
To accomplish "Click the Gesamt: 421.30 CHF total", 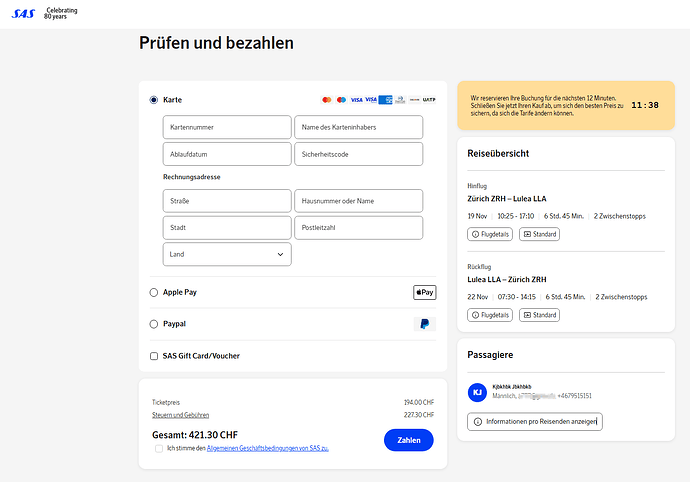I will 195,435.
